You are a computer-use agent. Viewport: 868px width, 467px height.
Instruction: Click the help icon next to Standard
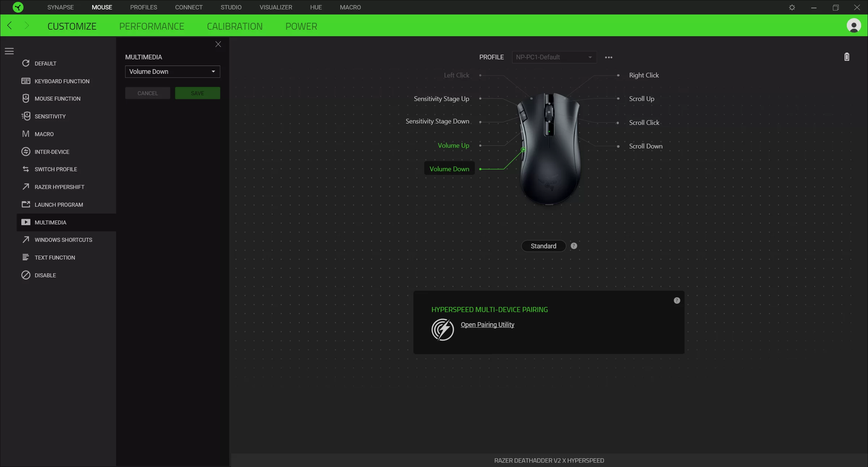(x=574, y=246)
